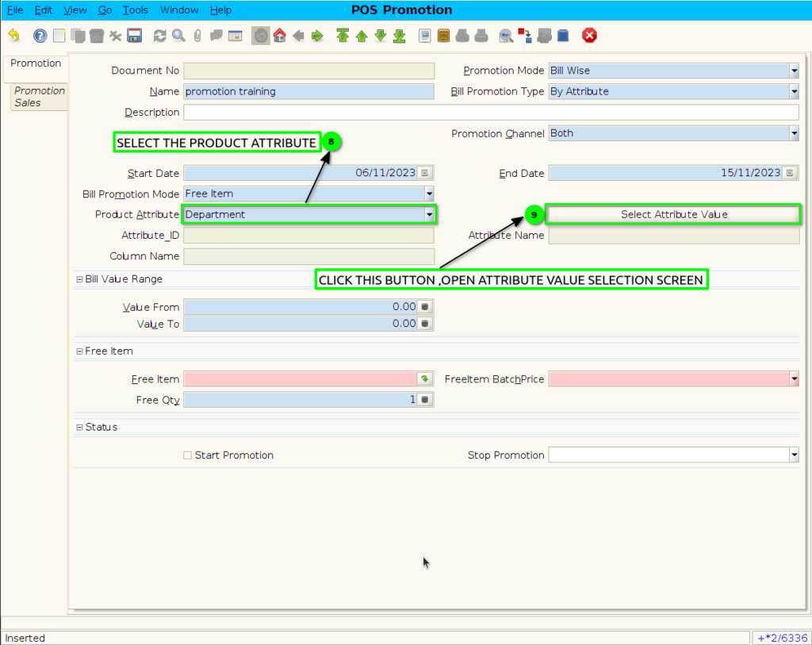Screen dimensions: 812x645
Task: Click the Print Preview icon
Action: coord(462,36)
